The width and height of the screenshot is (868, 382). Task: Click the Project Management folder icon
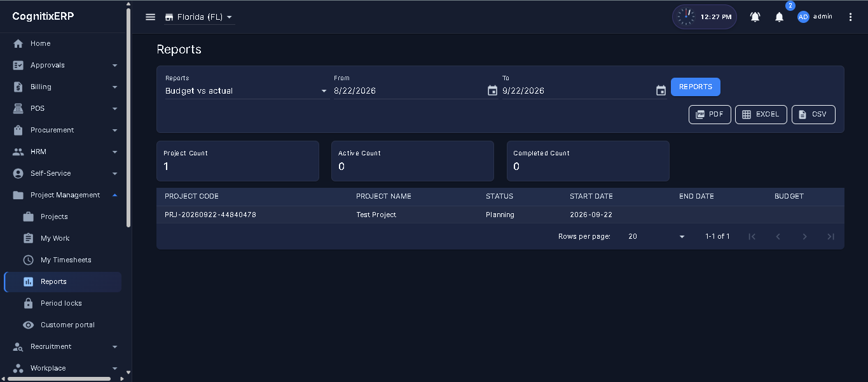coord(18,195)
